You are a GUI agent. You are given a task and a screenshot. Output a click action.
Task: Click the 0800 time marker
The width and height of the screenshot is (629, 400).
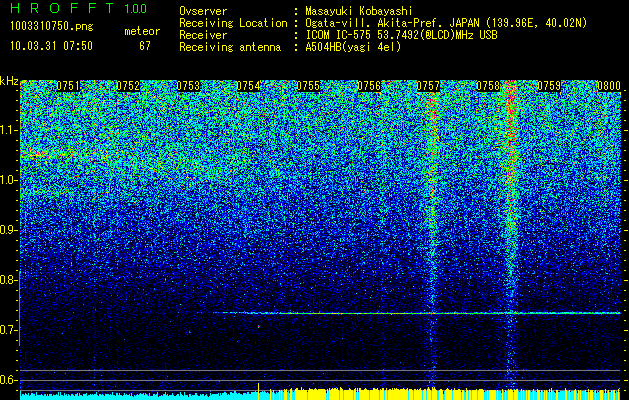point(609,86)
